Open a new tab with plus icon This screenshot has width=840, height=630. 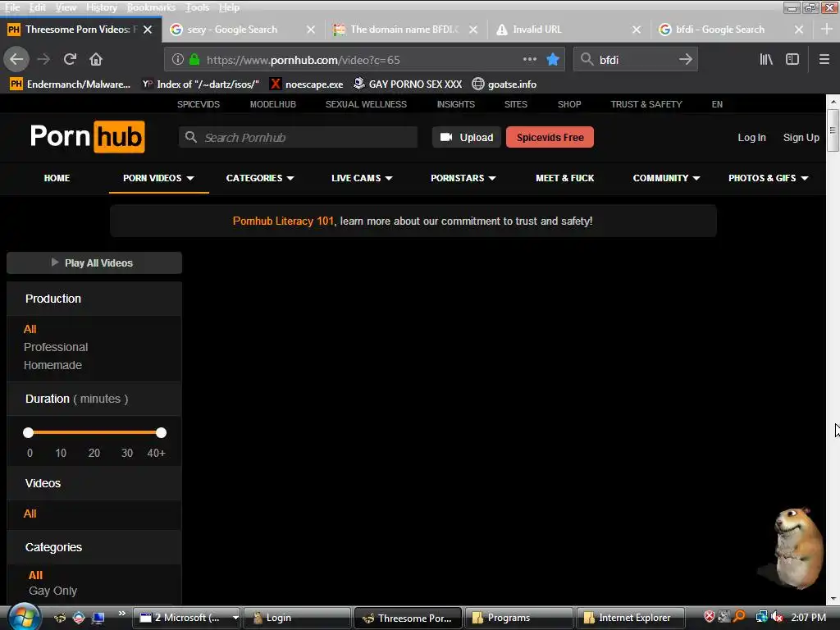click(827, 30)
